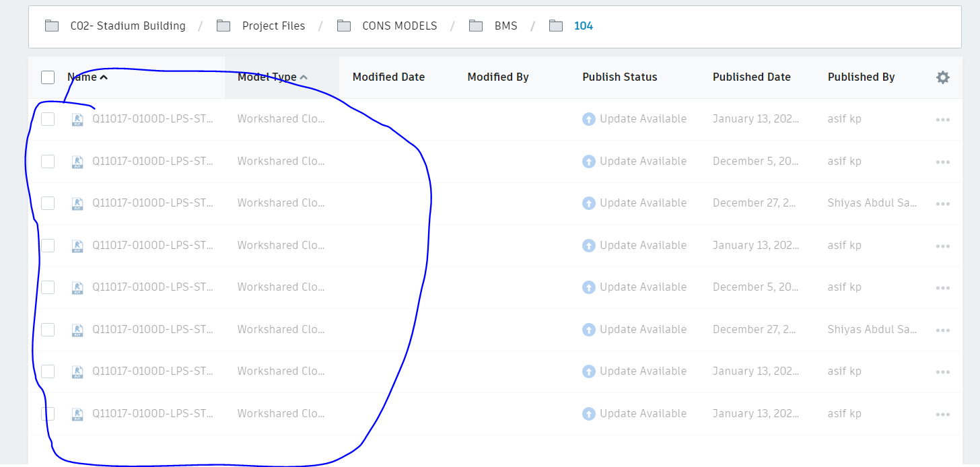The height and width of the screenshot is (467, 980).
Task: Toggle sort arrow next to Name header
Action: [x=104, y=77]
